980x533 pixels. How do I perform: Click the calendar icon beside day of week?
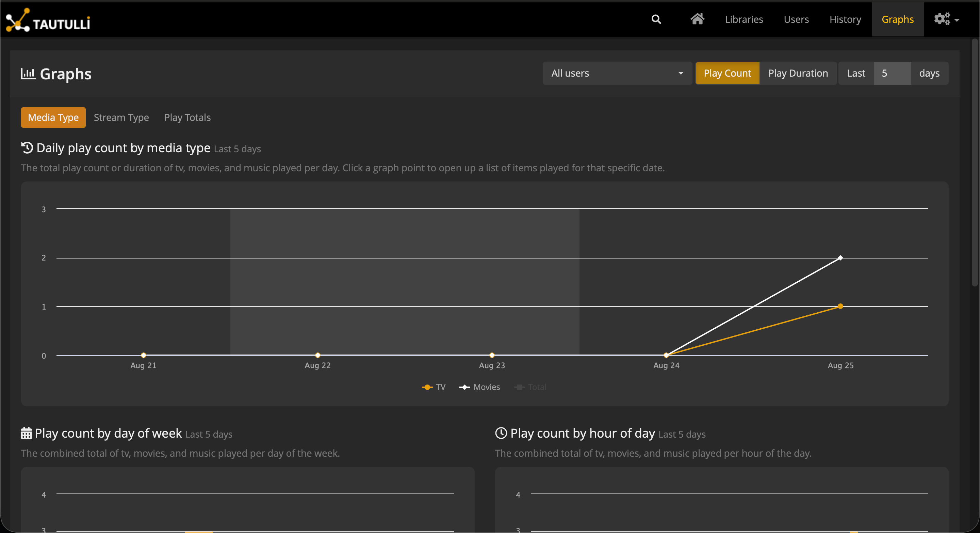pos(26,433)
